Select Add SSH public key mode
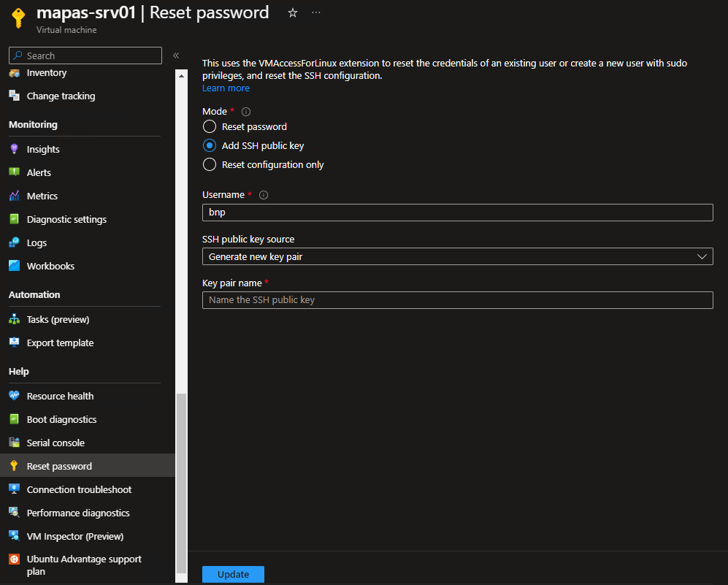 (x=209, y=145)
